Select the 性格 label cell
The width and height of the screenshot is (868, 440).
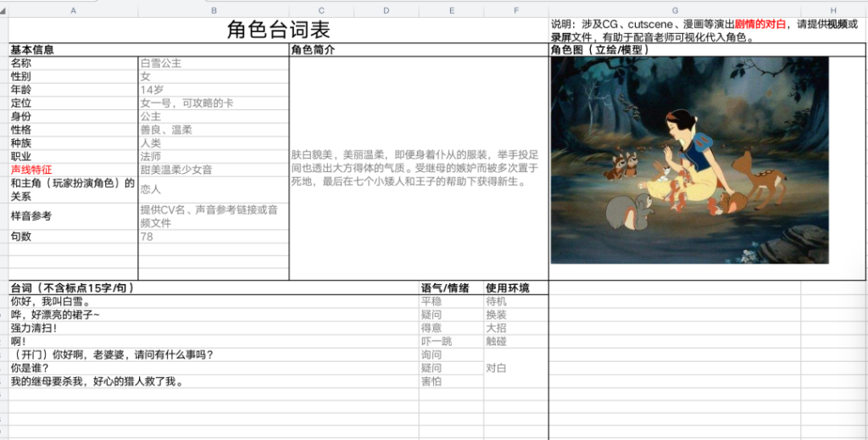74,130
